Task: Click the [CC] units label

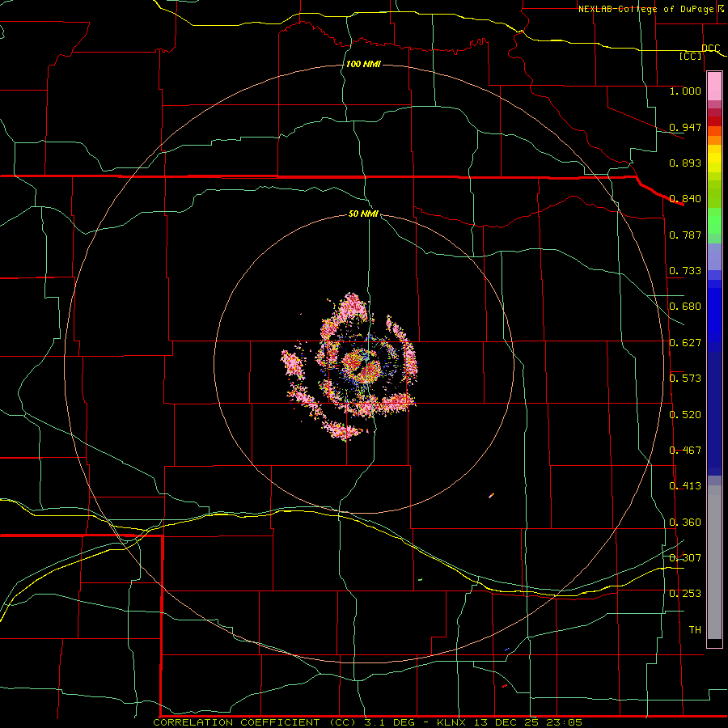Action: (x=691, y=56)
